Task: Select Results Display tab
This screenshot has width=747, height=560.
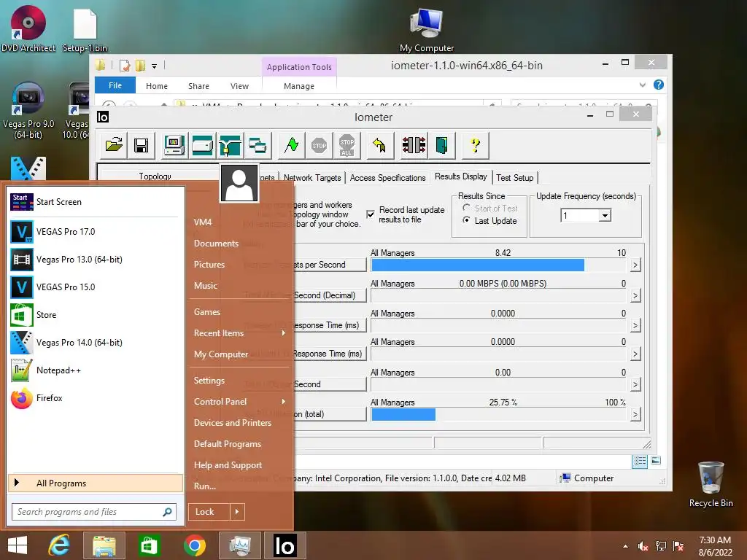Action: click(461, 176)
